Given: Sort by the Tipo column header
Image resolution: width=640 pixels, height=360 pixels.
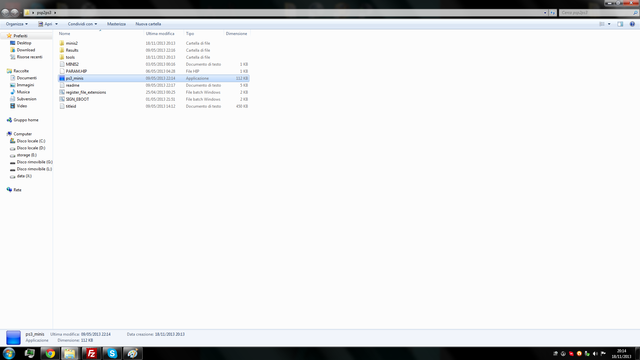Looking at the screenshot, I should pyautogui.click(x=190, y=33).
